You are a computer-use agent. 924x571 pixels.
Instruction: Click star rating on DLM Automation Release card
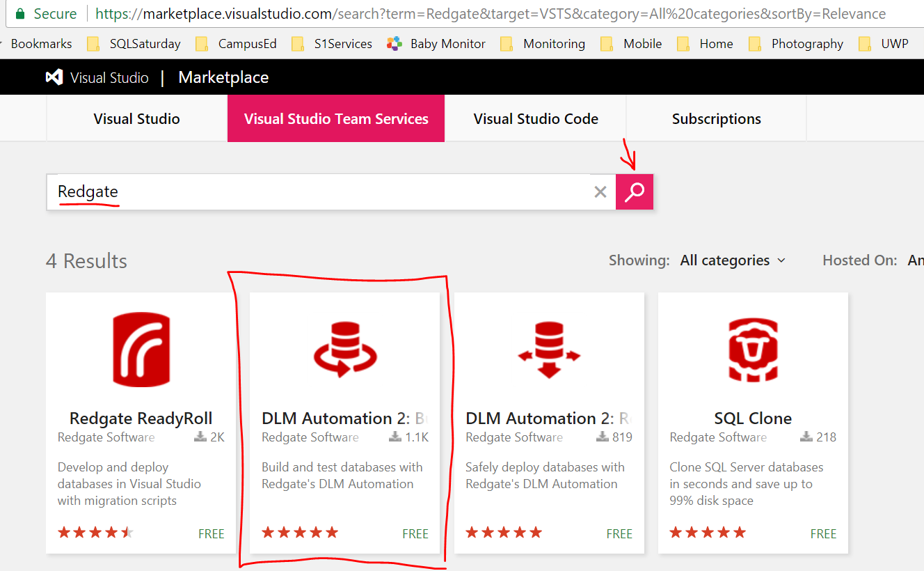click(504, 533)
